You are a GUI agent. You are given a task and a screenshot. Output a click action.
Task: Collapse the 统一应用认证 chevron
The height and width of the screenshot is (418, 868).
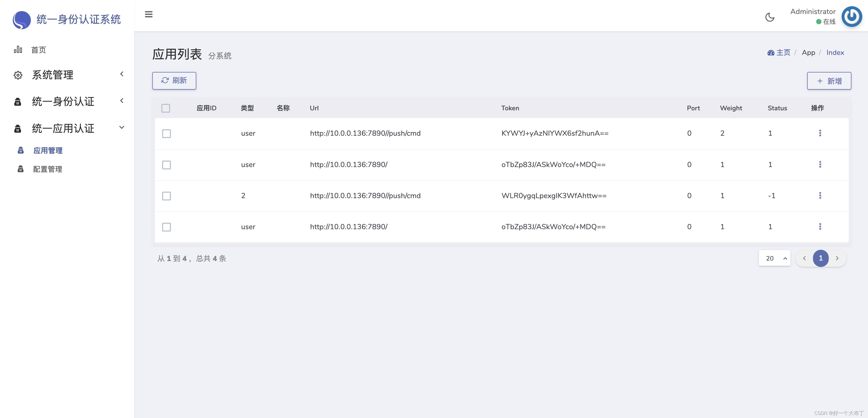coord(122,127)
